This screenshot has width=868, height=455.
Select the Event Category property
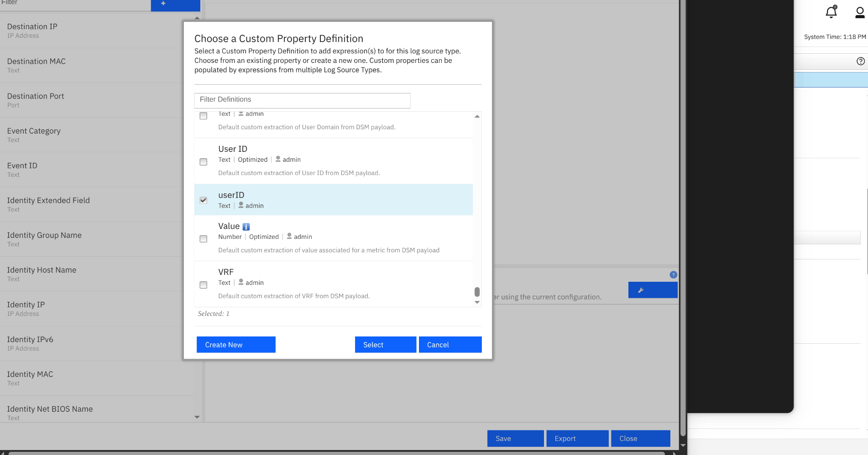(96, 135)
